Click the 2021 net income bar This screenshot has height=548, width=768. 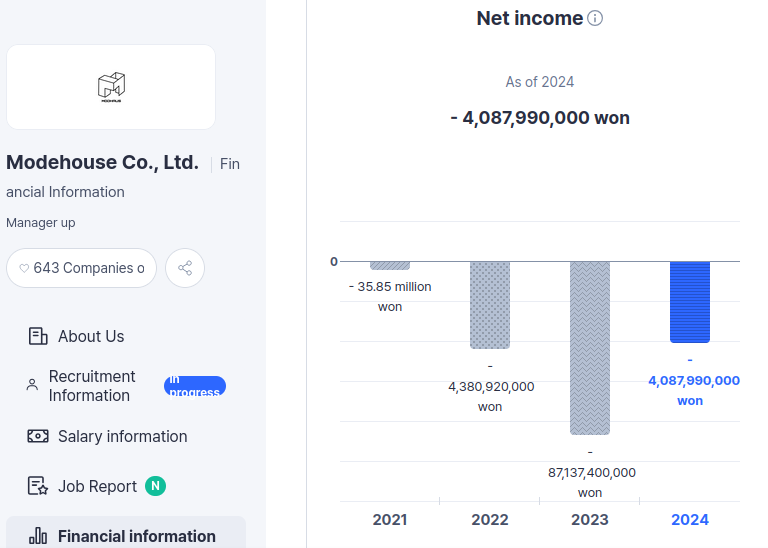pos(390,266)
